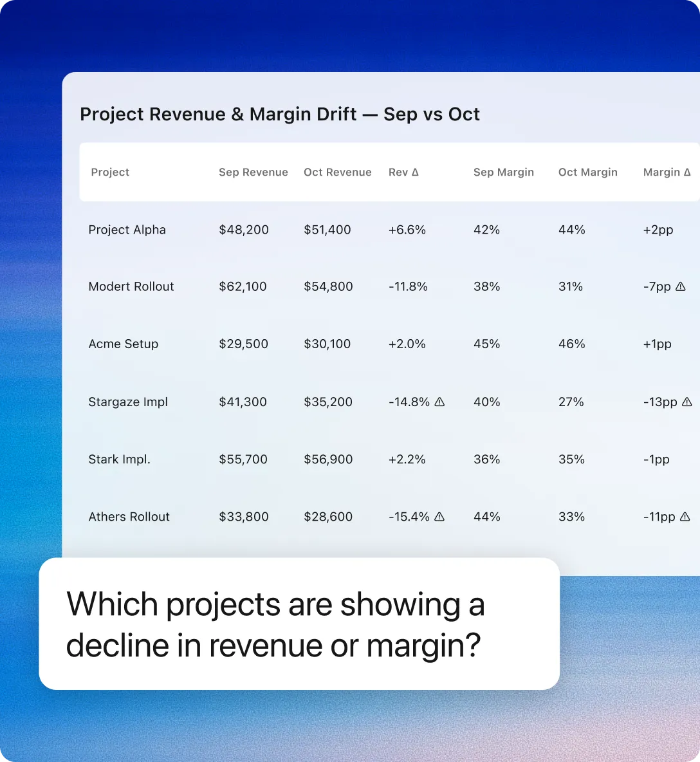Click the $62,100 Sep revenue cell
The width and height of the screenshot is (700, 762).
243,286
